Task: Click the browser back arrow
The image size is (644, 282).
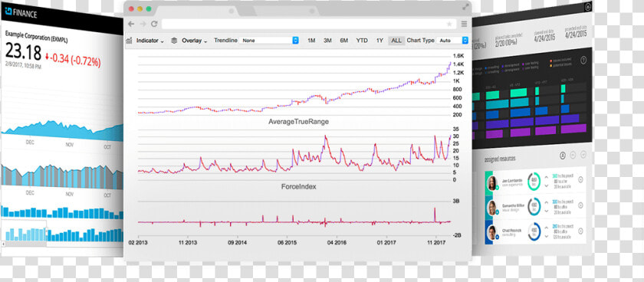Action: tap(131, 24)
